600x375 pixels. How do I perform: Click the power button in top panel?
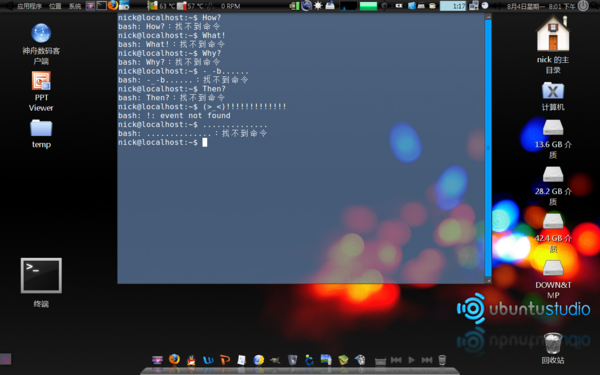583,5
